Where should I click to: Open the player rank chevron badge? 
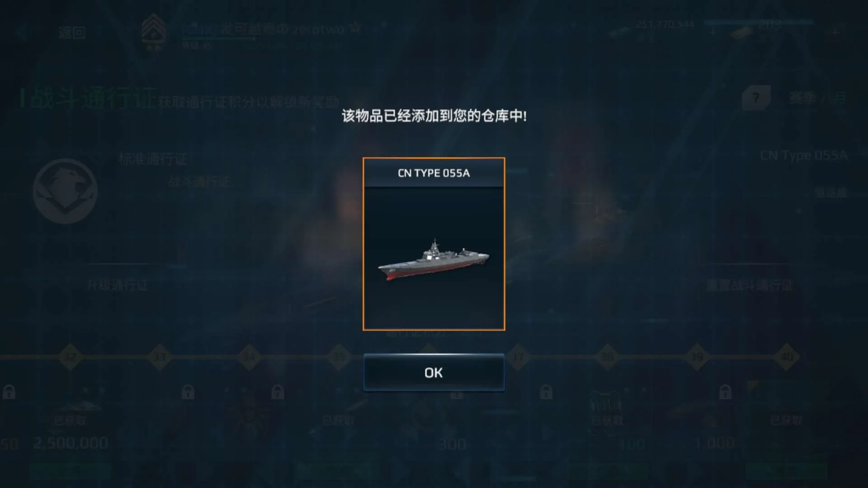pos(153,32)
